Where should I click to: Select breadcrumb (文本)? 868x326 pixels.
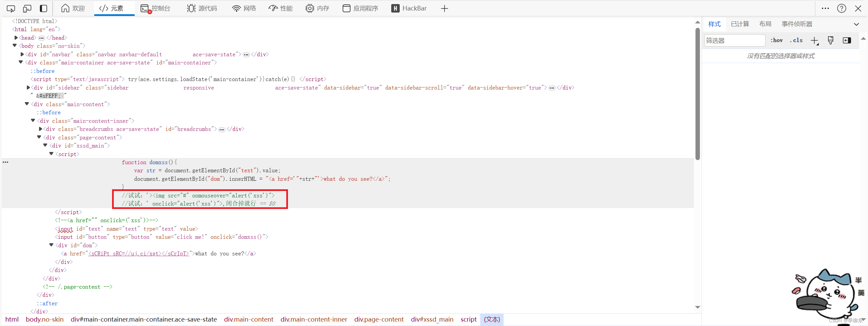coord(492,320)
